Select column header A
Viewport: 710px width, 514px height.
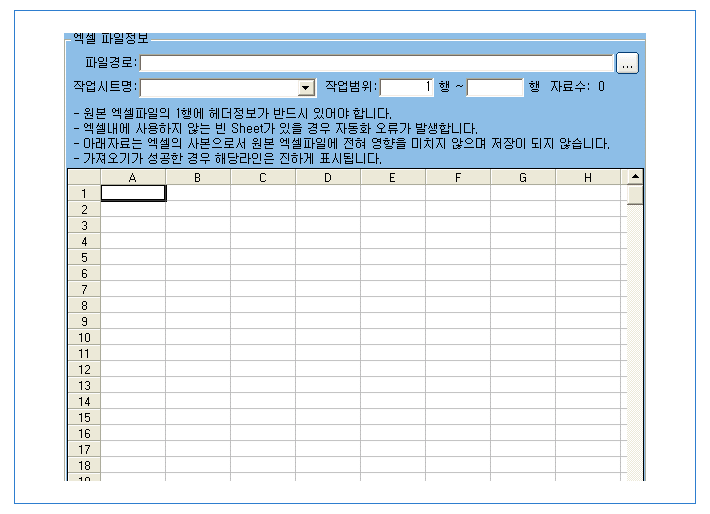(133, 178)
